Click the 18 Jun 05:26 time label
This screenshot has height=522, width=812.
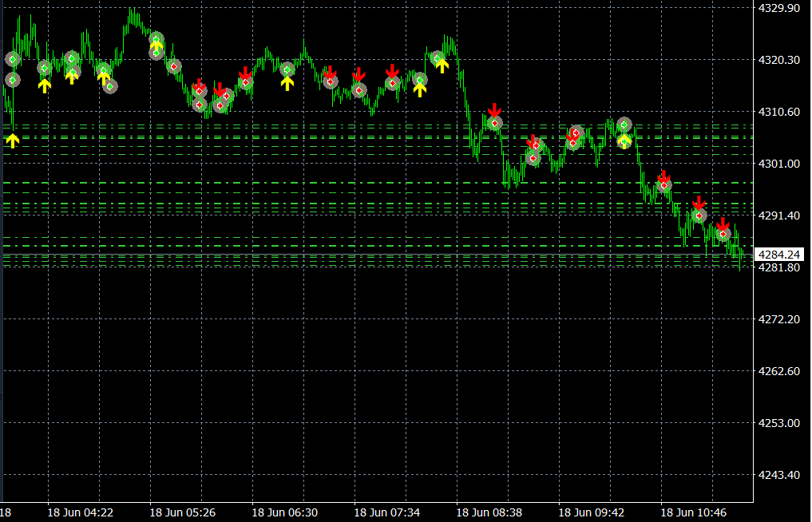[182, 512]
